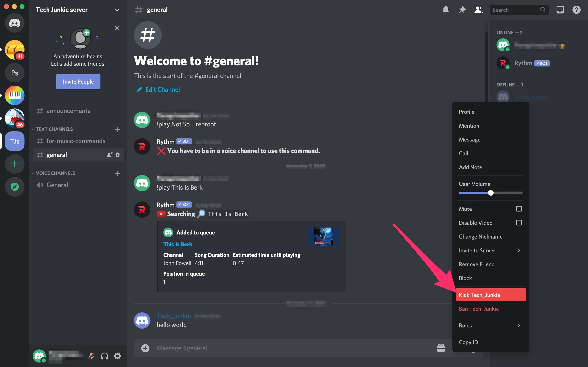The width and height of the screenshot is (588, 367).
Task: Click the Invite People button
Action: pyautogui.click(x=78, y=81)
